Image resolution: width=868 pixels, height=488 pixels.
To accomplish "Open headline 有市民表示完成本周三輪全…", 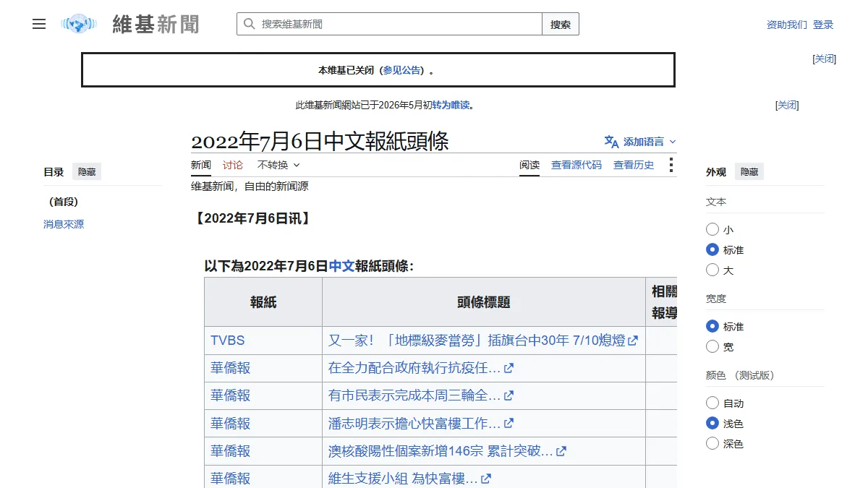I will click(414, 395).
